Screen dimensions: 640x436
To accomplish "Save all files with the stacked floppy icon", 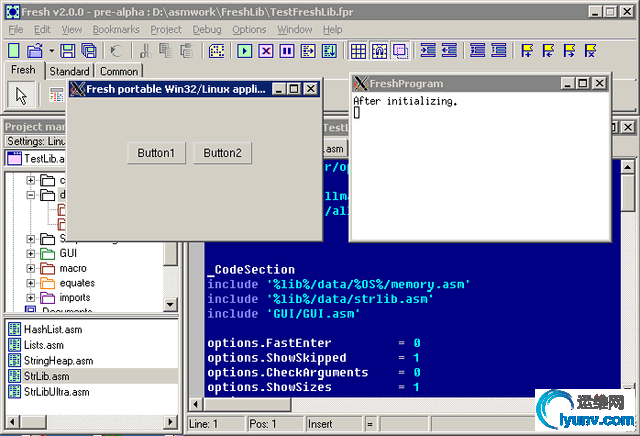I will (89, 51).
